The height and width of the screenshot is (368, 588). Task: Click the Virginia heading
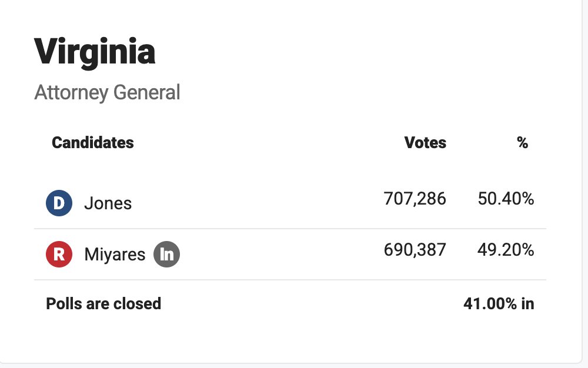95,52
